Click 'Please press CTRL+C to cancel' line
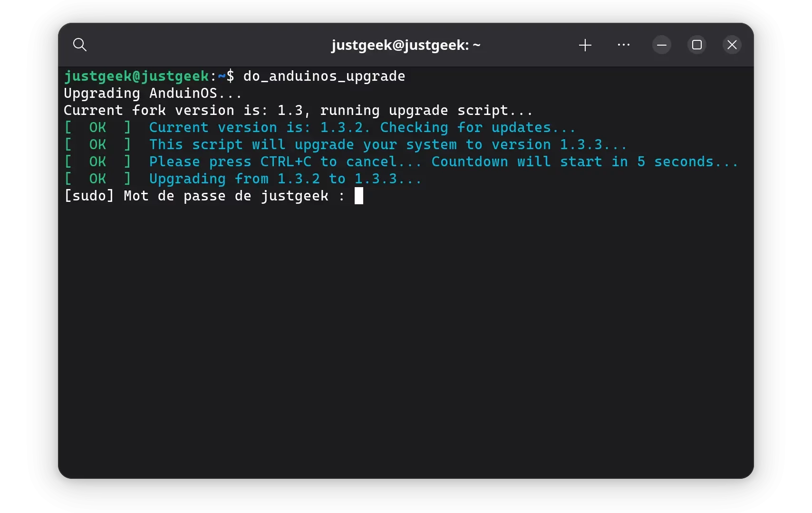The width and height of the screenshot is (812, 513). 444,162
